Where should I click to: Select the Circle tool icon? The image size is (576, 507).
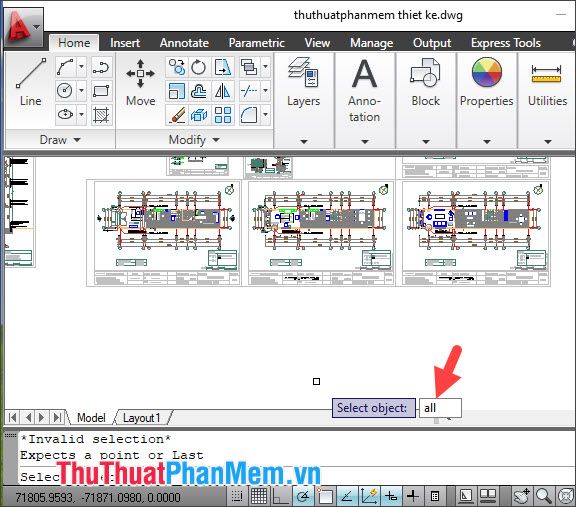65,91
